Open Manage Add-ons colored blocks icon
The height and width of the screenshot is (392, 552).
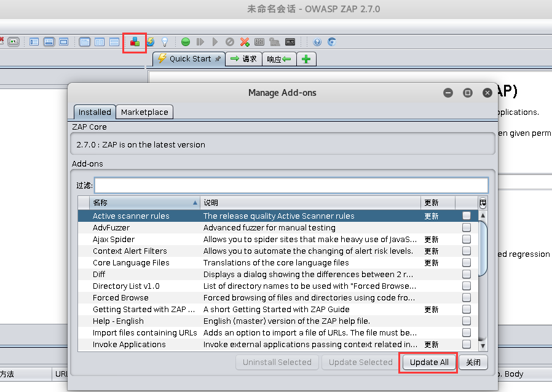(x=135, y=42)
